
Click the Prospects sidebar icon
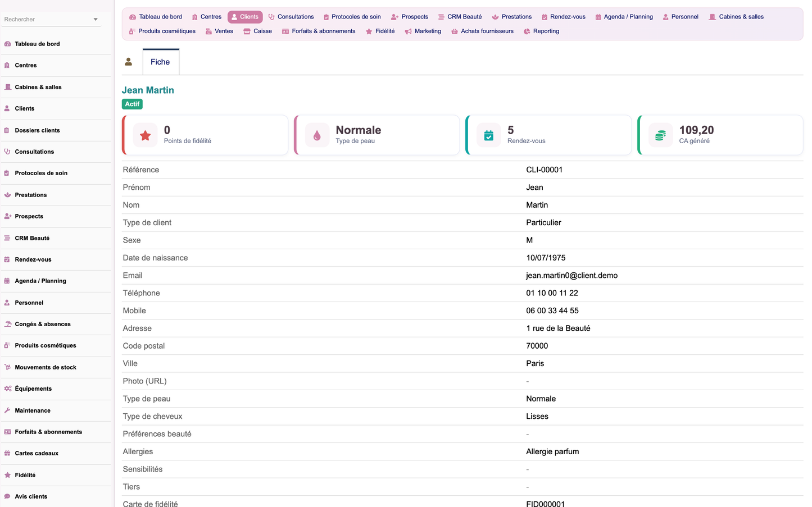[x=7, y=216]
